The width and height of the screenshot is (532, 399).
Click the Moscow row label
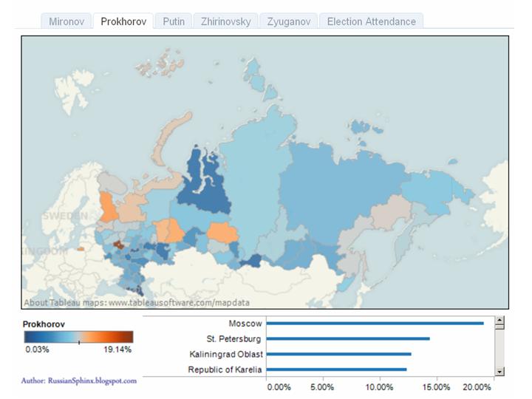pos(245,324)
